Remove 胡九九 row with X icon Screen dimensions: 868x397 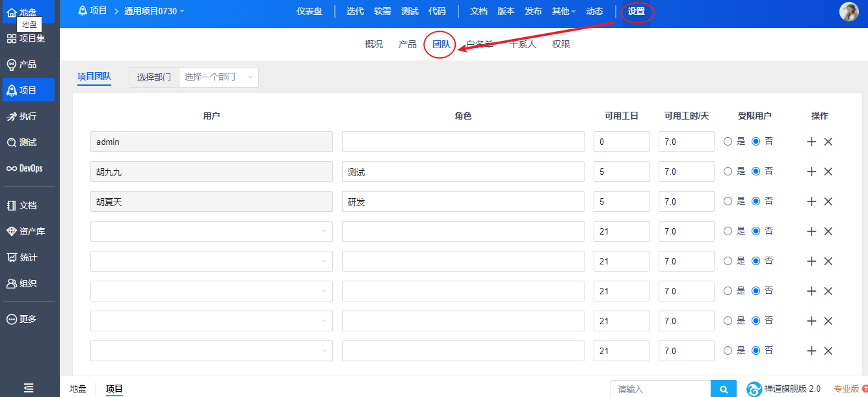tap(828, 172)
